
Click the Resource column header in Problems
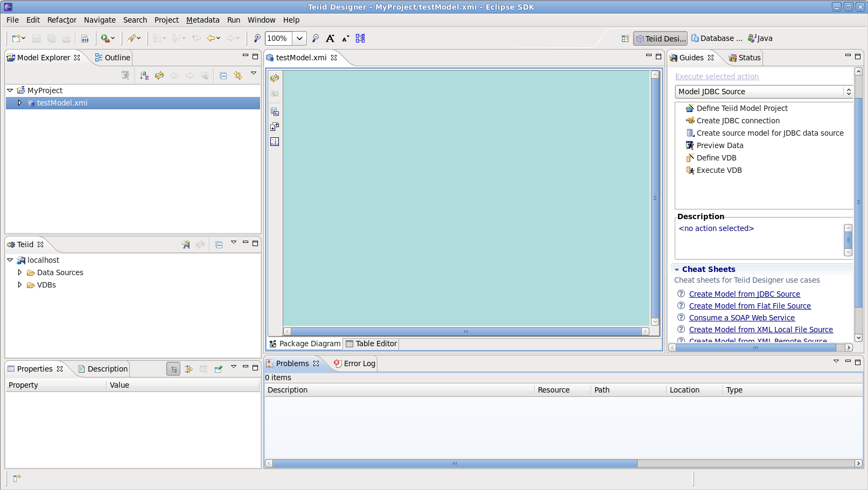[x=562, y=390]
